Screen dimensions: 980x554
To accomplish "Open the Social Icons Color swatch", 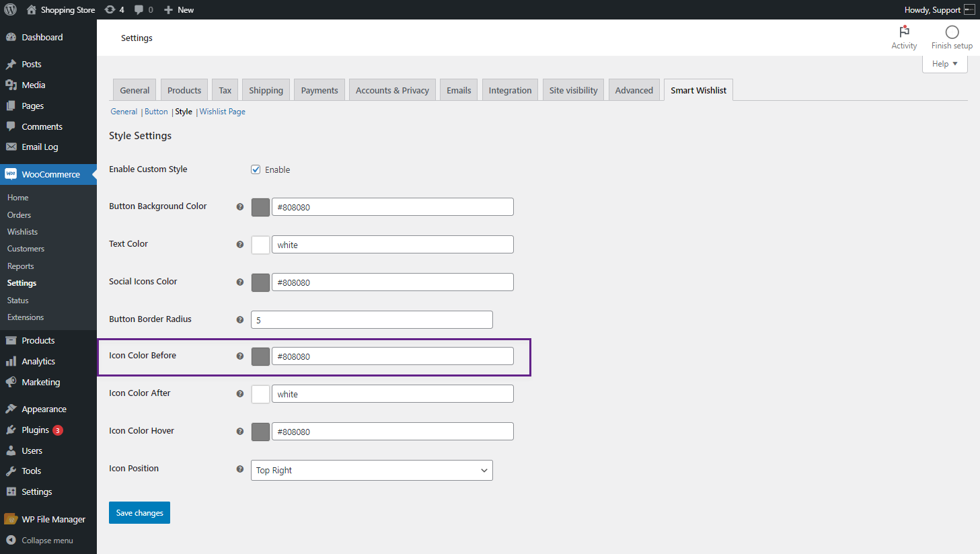I will coord(260,282).
